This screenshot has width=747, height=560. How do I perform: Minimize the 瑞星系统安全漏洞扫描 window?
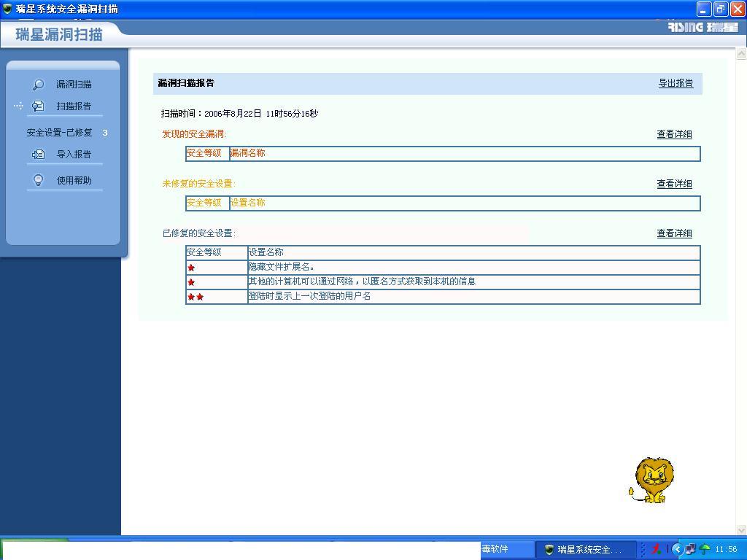(704, 9)
